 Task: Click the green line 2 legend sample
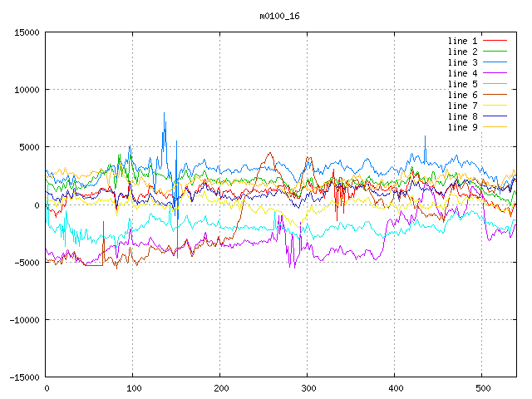[495, 52]
